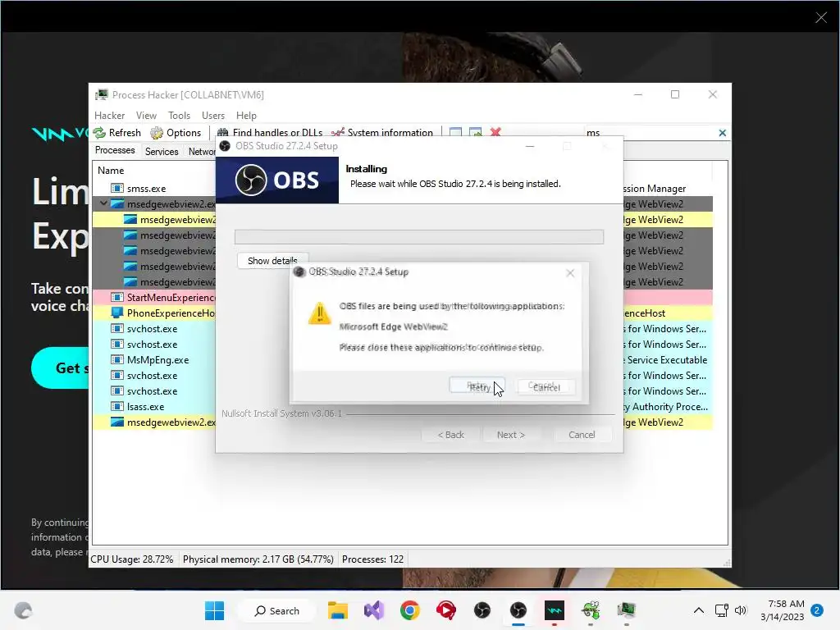Open Visual Studio from the taskbar
The width and height of the screenshot is (840, 630).
point(374,610)
